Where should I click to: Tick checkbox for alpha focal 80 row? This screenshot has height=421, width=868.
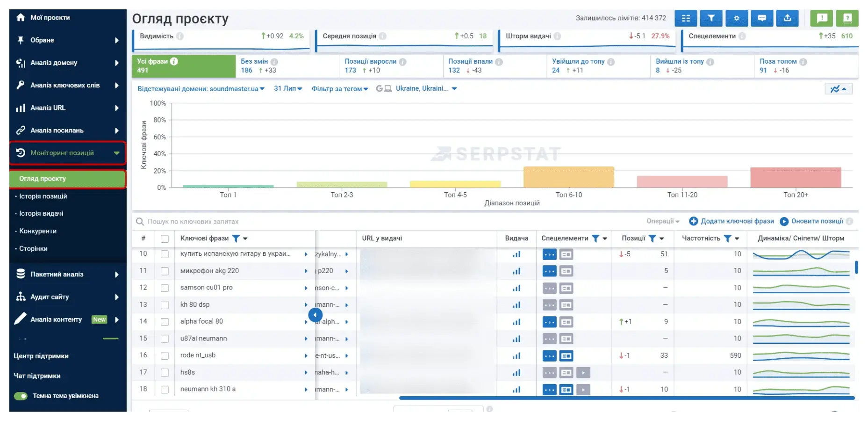[x=165, y=322]
